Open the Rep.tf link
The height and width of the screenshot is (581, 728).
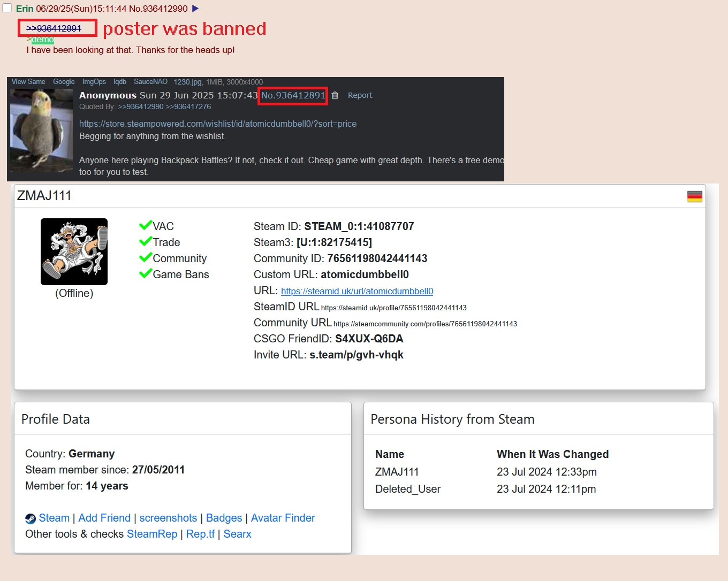click(200, 534)
